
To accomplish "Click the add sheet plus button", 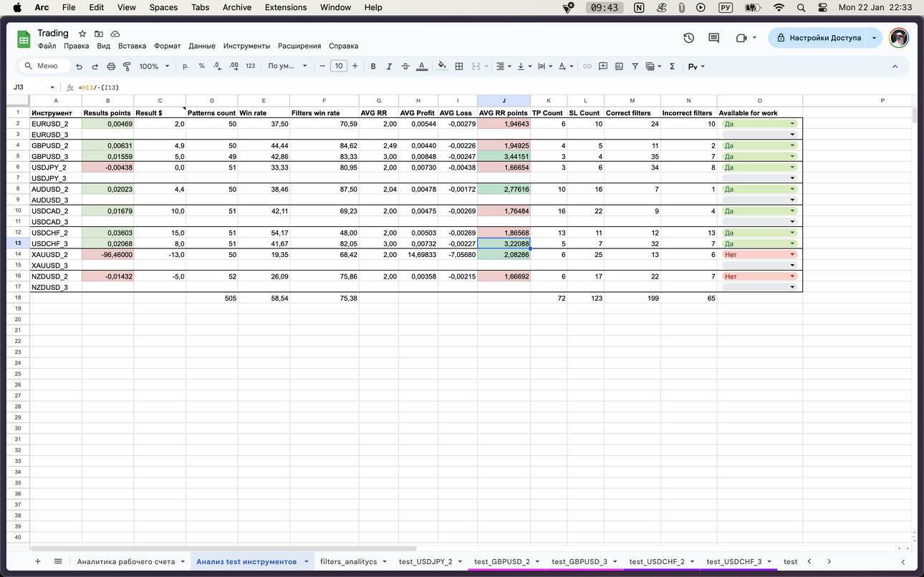I will (x=38, y=561).
